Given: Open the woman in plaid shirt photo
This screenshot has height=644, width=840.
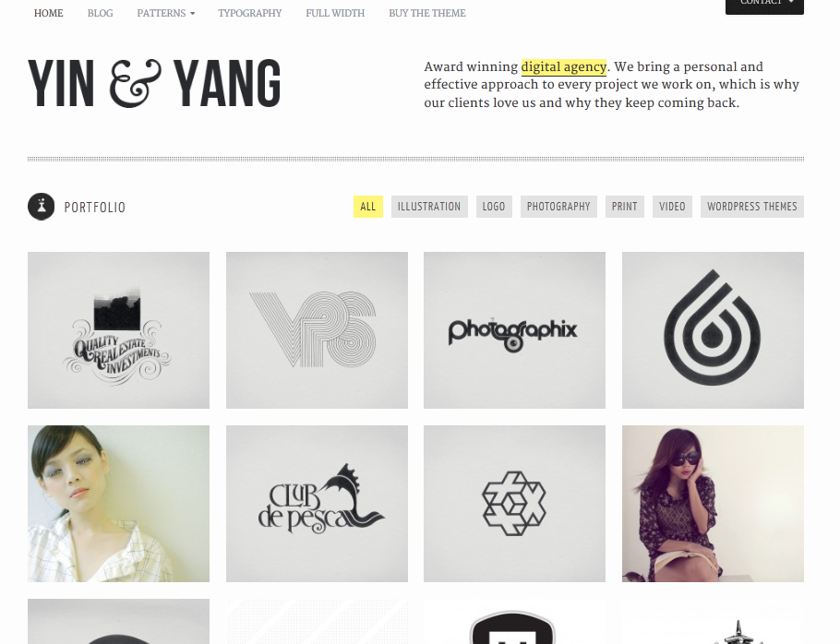Looking at the screenshot, I should coord(118,504).
